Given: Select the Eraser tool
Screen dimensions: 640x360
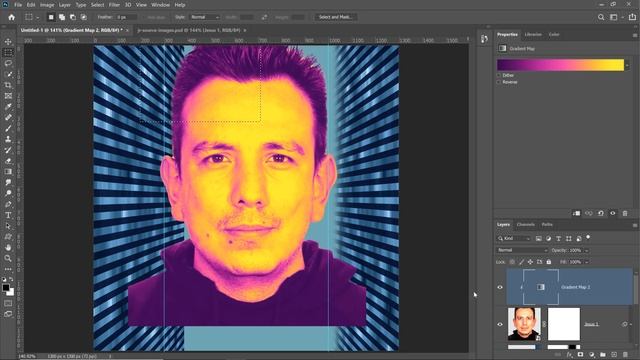Looking at the screenshot, I should tap(8, 161).
